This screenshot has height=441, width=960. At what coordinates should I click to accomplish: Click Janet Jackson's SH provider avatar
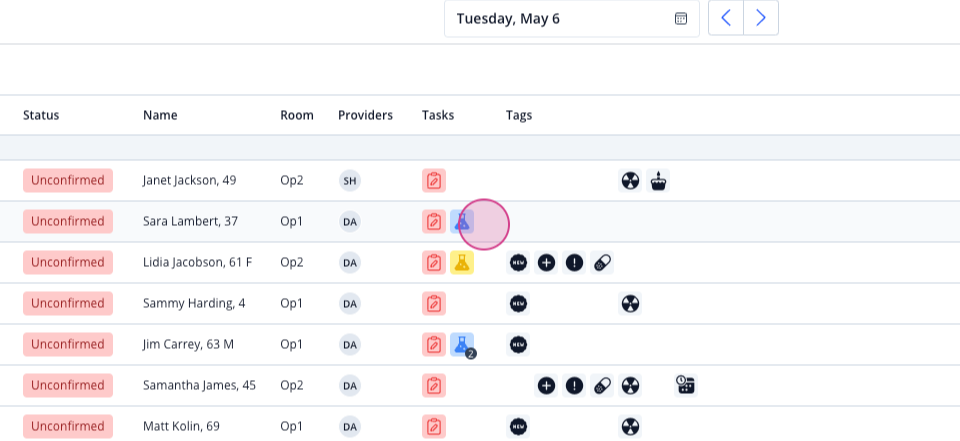[350, 181]
